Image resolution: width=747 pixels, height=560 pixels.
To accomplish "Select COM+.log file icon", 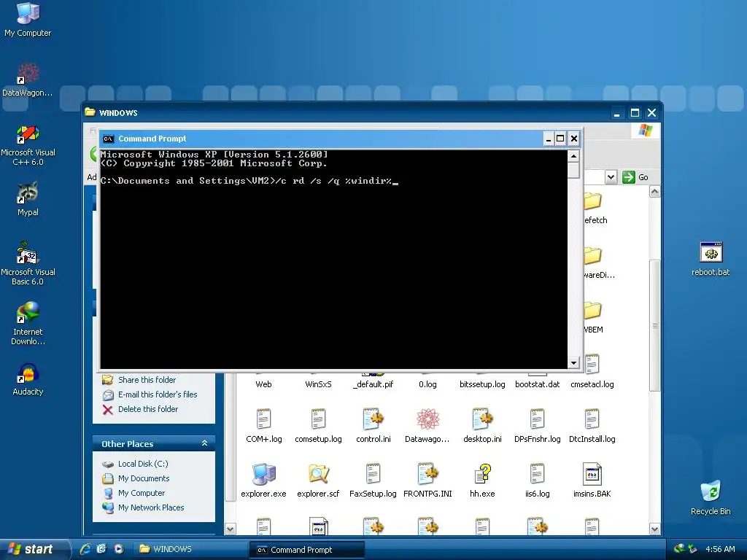I will tap(263, 419).
